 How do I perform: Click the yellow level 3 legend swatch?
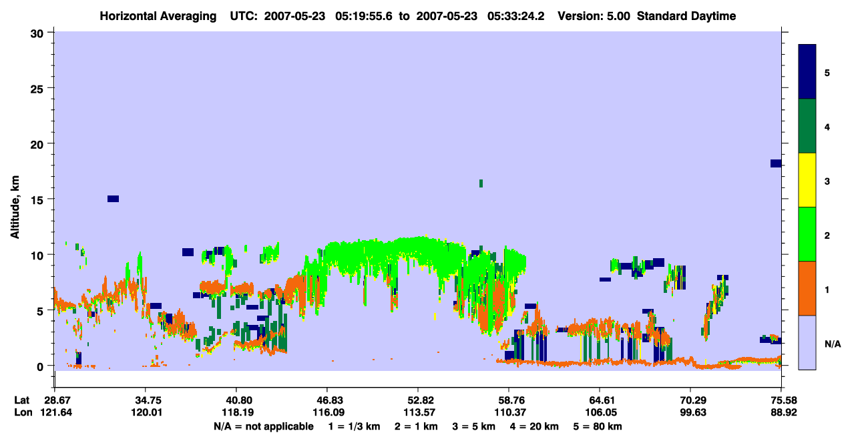(x=807, y=180)
